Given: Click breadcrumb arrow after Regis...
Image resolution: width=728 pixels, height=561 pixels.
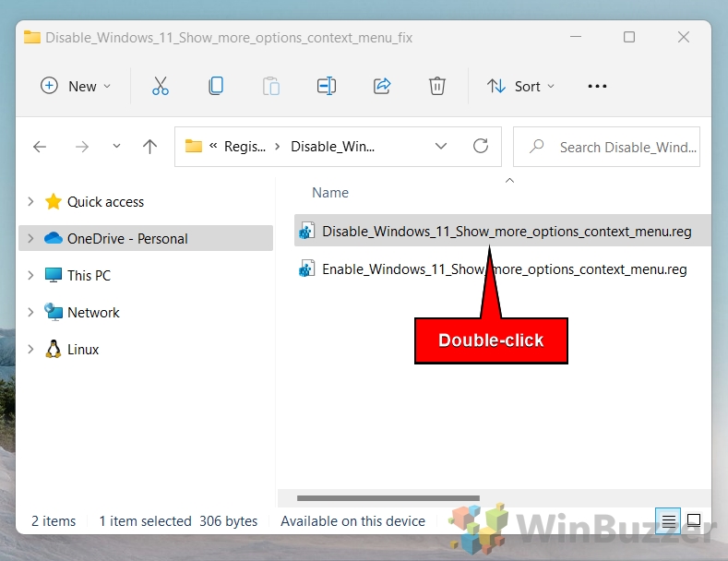Looking at the screenshot, I should 277,147.
